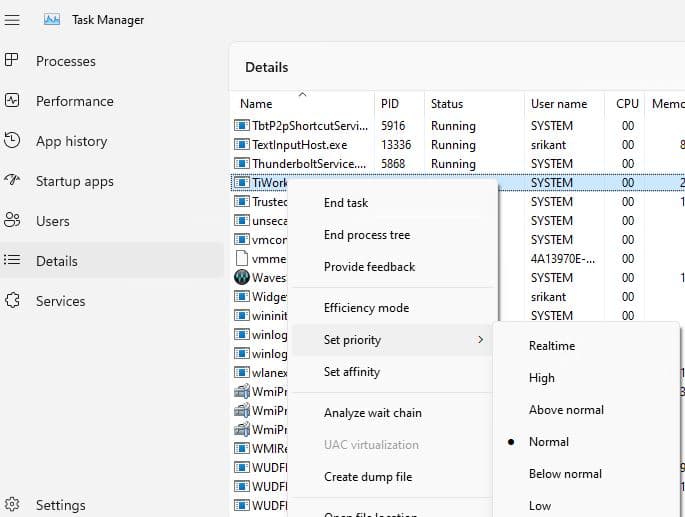Click the Settings gear icon
The height and width of the screenshot is (517, 685).
(12, 504)
